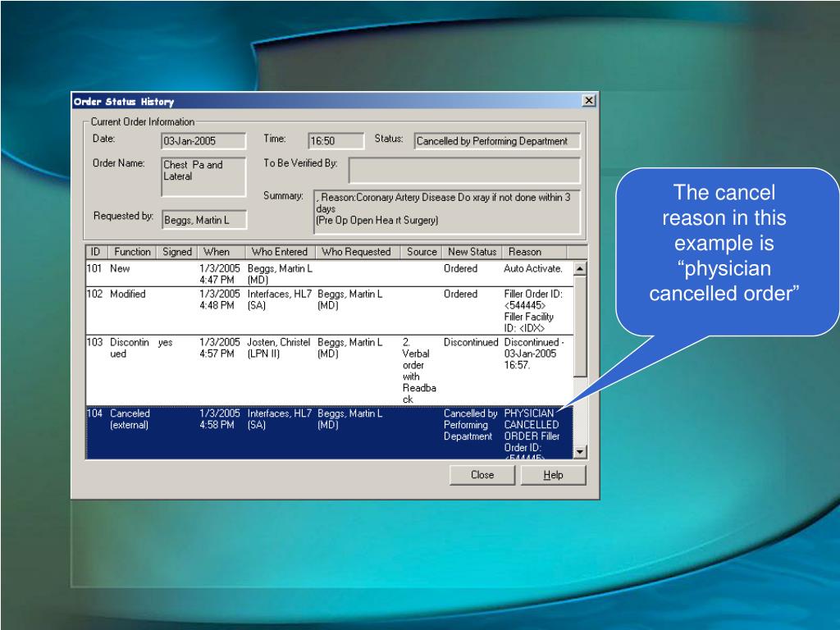Click the Summary text box
The width and height of the screenshot is (840, 630).
pos(447,212)
